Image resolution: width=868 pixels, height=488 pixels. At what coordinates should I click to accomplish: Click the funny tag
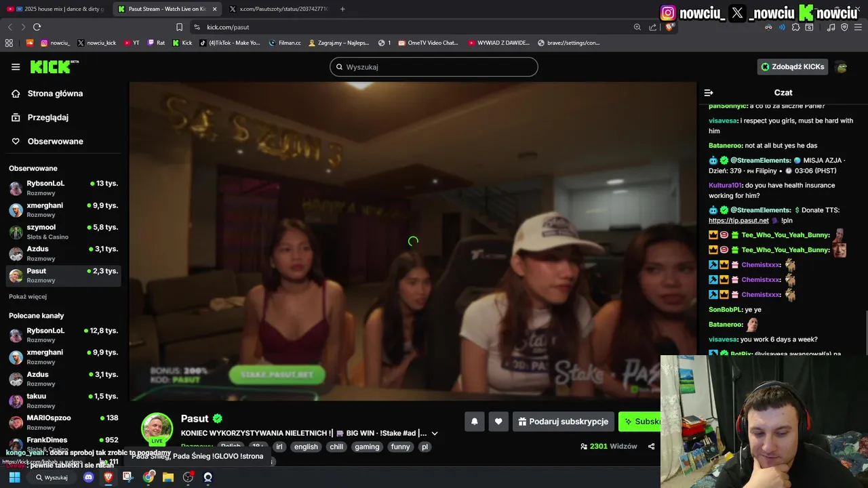point(401,447)
